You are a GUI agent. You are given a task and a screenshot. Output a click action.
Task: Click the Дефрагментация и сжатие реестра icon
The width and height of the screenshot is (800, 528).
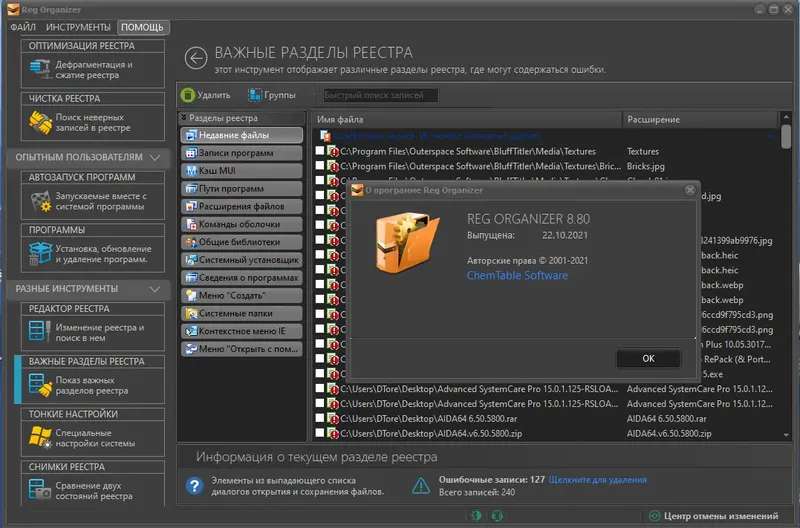click(40, 69)
